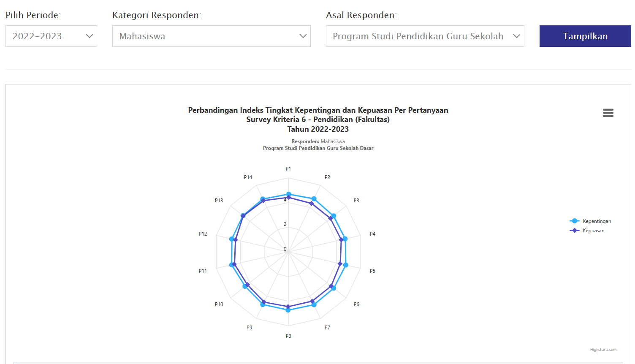Click the P13 axis label on radar chart

219,201
